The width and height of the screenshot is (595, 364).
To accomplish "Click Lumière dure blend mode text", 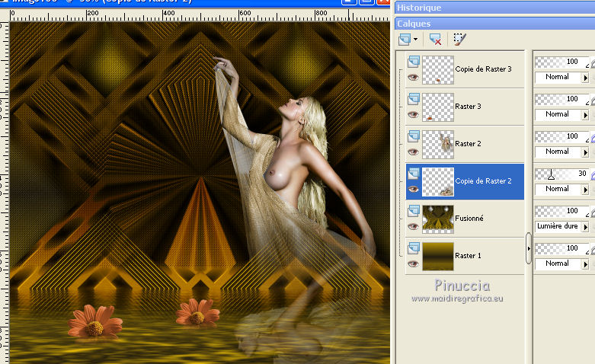I will coord(558,226).
